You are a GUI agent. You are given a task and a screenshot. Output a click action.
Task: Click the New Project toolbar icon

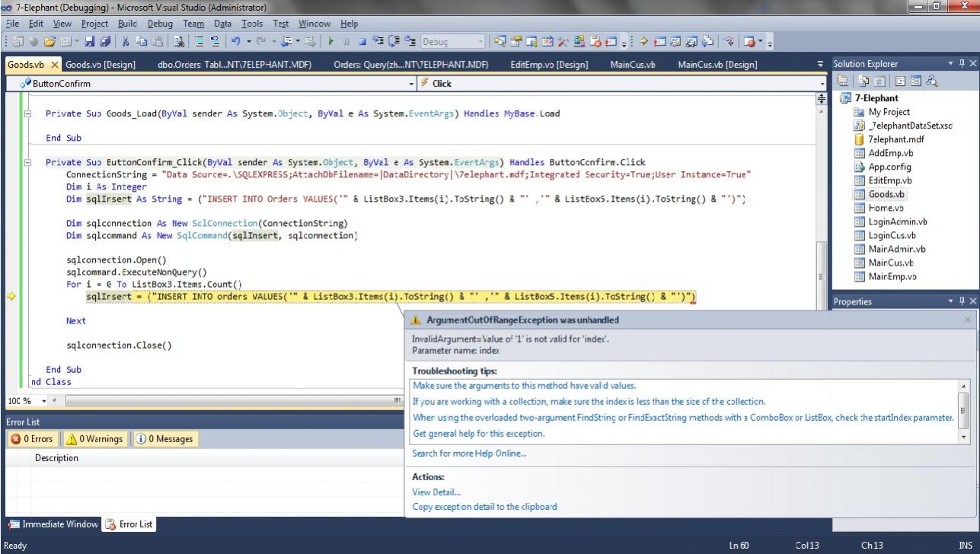17,42
